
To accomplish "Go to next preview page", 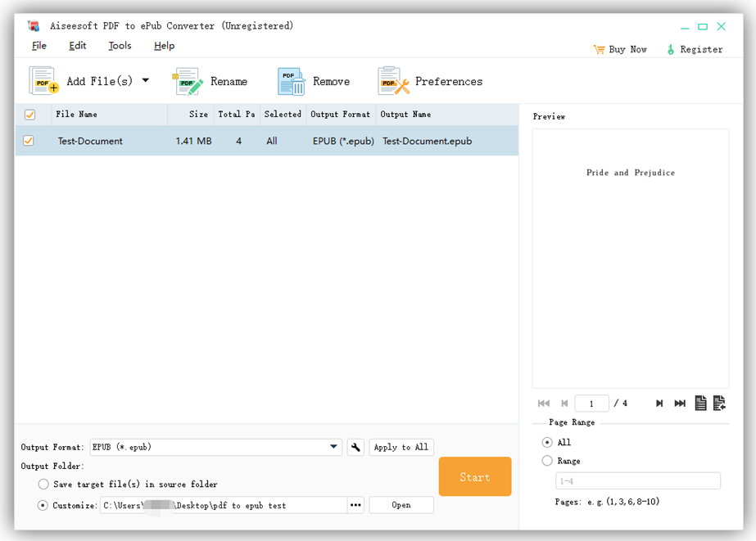I will pyautogui.click(x=659, y=403).
